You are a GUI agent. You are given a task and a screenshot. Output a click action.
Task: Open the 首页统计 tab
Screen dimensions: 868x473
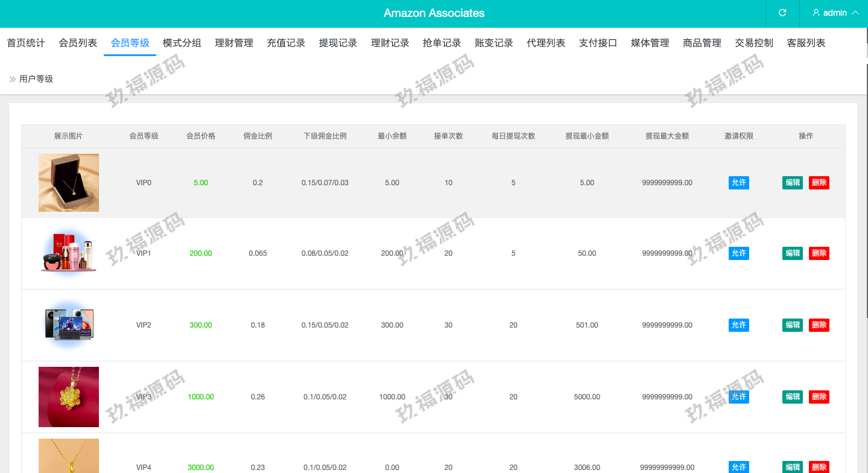coord(26,43)
